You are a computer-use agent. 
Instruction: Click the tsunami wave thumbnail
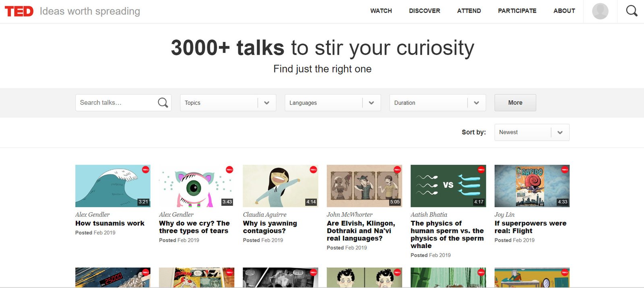tap(113, 186)
